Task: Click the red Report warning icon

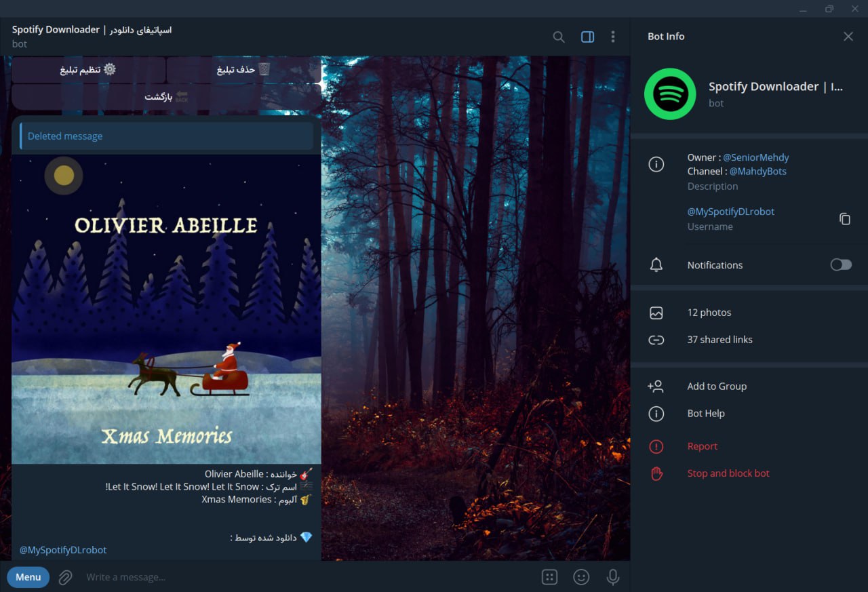Action: tap(656, 446)
